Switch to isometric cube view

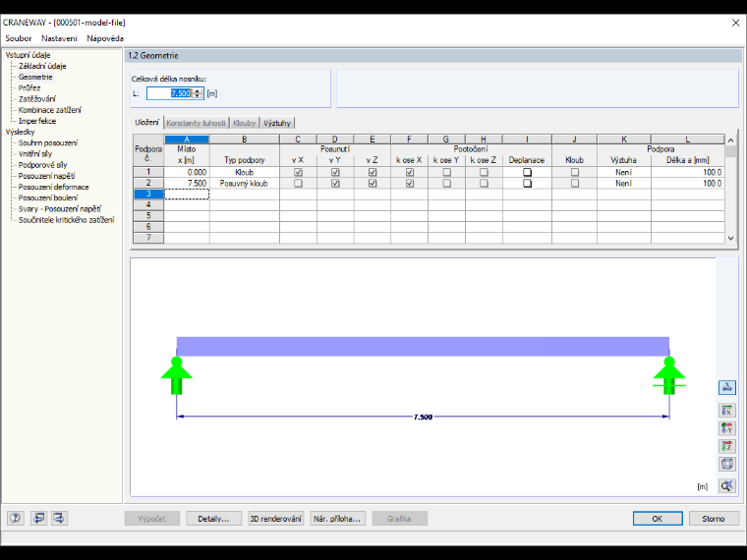point(727,464)
